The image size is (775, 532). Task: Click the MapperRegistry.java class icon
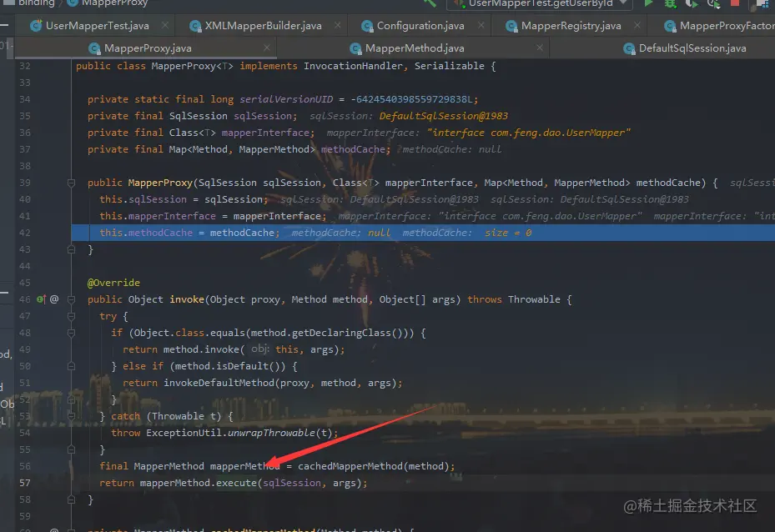511,26
